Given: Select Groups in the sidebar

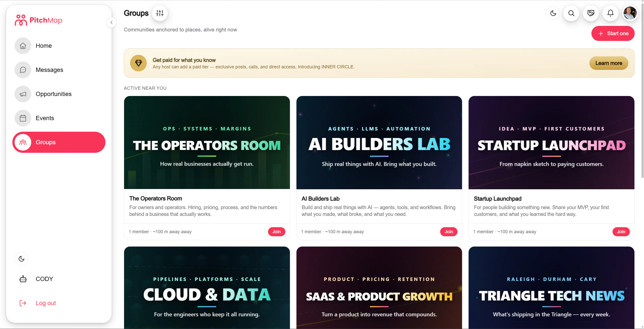Looking at the screenshot, I should coord(59,142).
